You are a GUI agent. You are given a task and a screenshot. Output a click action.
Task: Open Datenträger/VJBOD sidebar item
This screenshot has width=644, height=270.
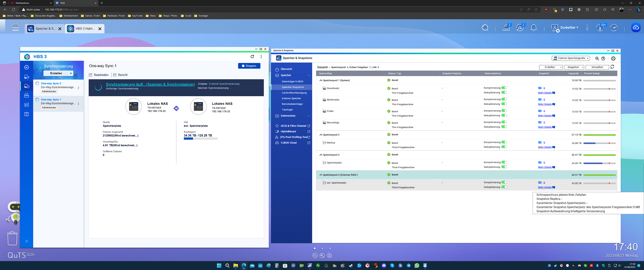292,81
